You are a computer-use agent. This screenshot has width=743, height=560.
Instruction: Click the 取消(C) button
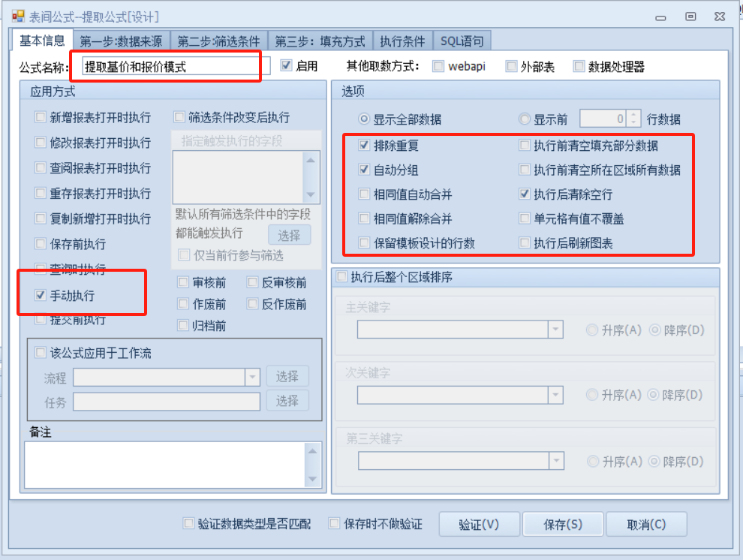click(645, 525)
